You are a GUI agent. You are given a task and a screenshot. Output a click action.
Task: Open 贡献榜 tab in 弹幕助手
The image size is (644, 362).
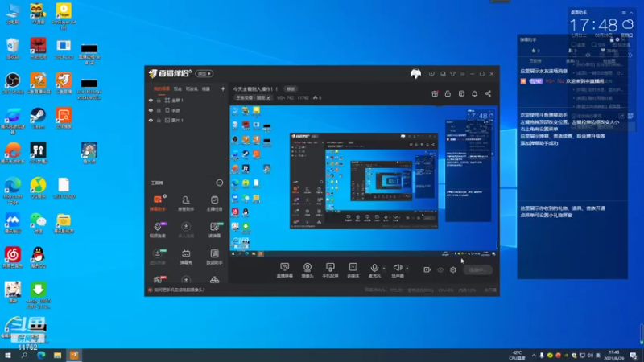pos(535,61)
